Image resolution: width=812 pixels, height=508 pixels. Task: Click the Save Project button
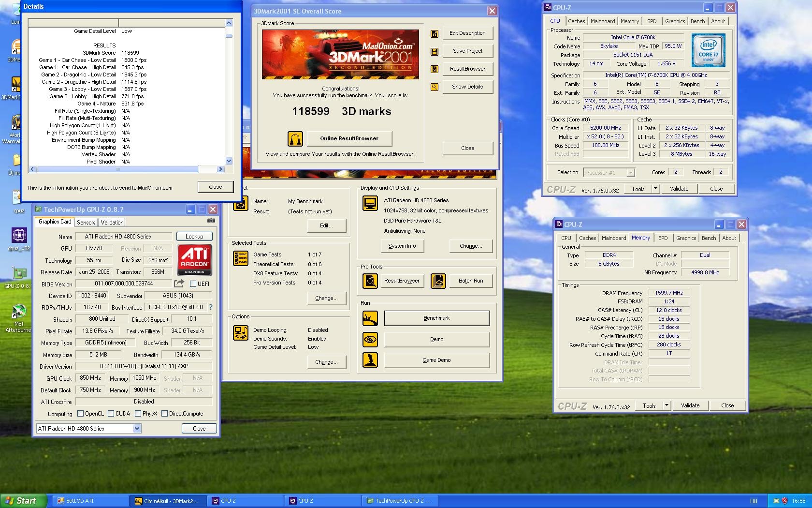pos(467,51)
